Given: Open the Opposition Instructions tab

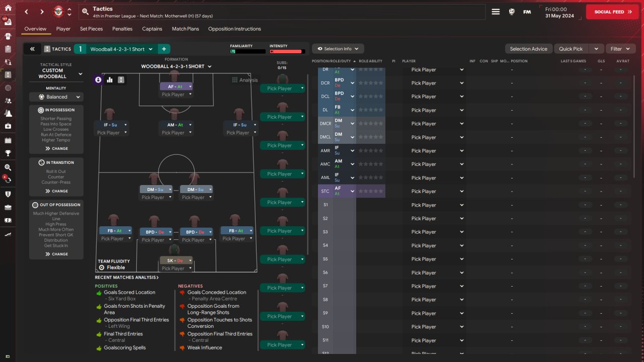Looking at the screenshot, I should click(x=234, y=29).
